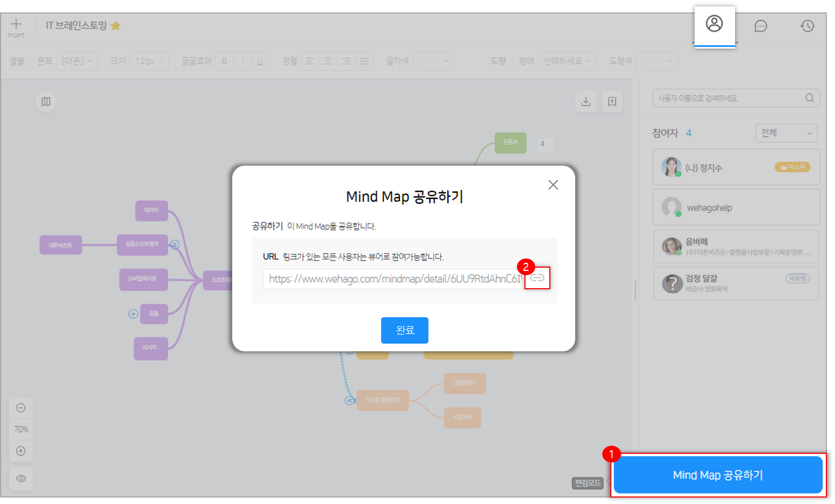Click the copy link icon beside URL
The height and width of the screenshot is (504, 835).
click(x=537, y=278)
